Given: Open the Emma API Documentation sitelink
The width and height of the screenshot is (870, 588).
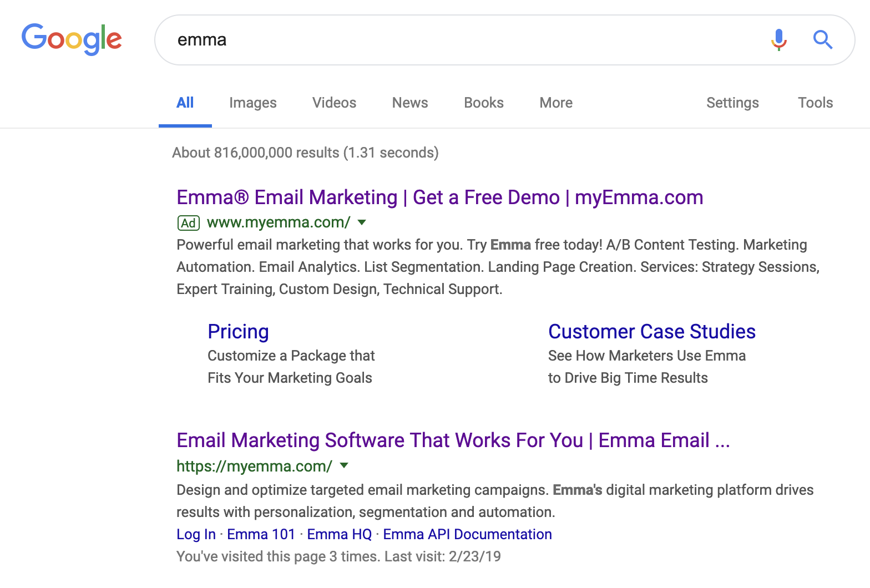Looking at the screenshot, I should (467, 534).
